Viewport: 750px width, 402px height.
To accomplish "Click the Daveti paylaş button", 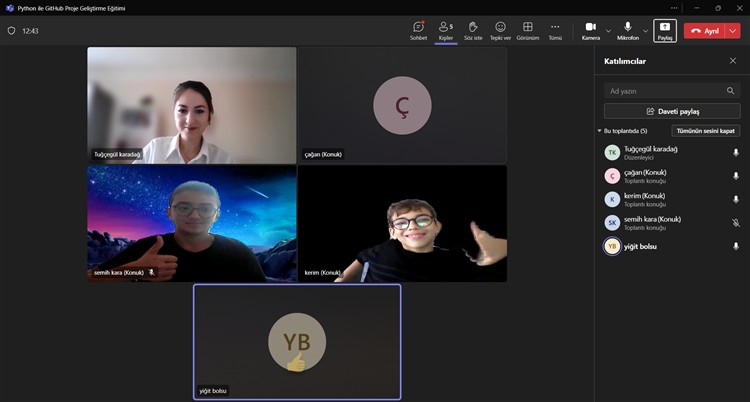I will [x=672, y=111].
